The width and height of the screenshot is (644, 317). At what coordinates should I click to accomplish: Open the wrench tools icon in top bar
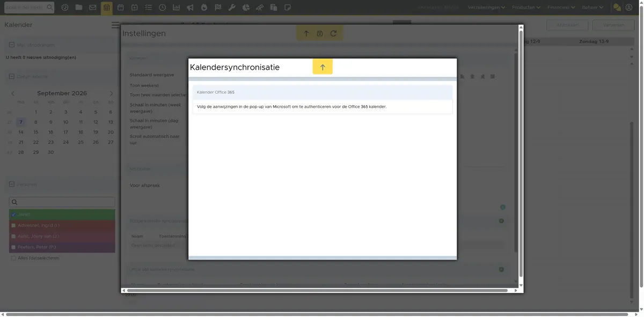click(x=232, y=8)
